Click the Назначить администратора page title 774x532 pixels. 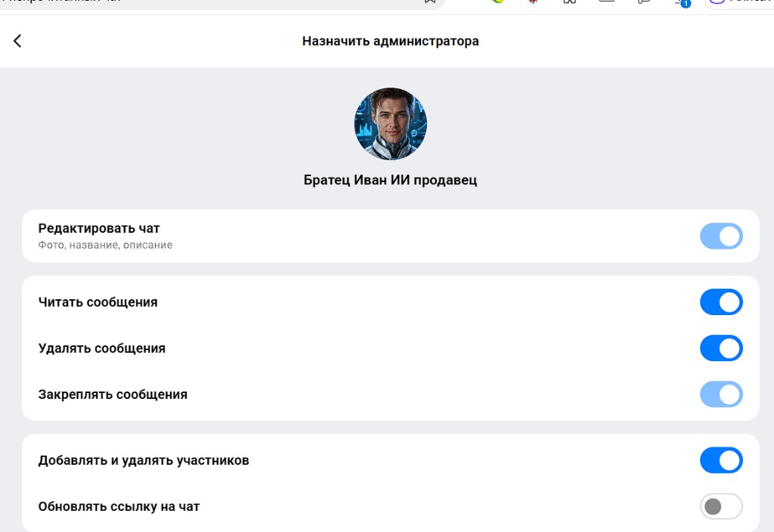pos(391,41)
